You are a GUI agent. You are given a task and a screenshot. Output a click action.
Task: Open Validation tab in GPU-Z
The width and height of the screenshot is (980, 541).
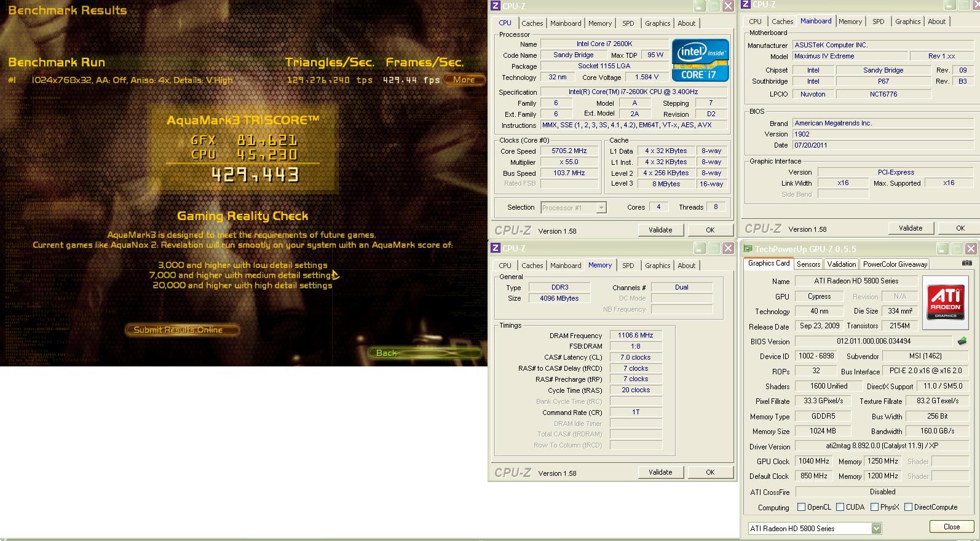coord(841,264)
